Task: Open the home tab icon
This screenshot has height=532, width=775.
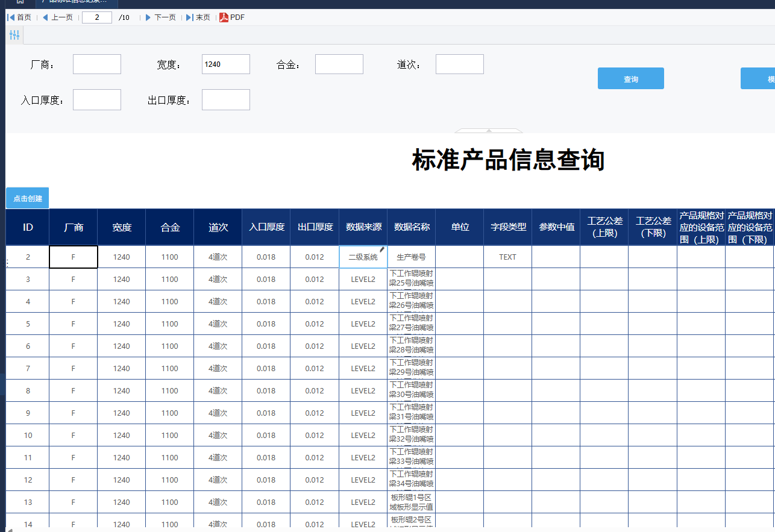Action: pyautogui.click(x=20, y=2)
